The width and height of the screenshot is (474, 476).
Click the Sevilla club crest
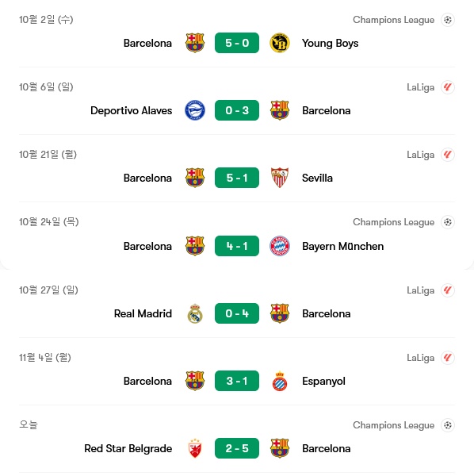[x=280, y=178]
